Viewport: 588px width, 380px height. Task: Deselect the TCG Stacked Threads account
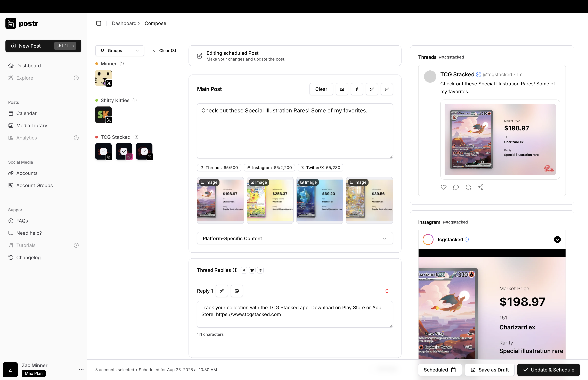tap(103, 151)
